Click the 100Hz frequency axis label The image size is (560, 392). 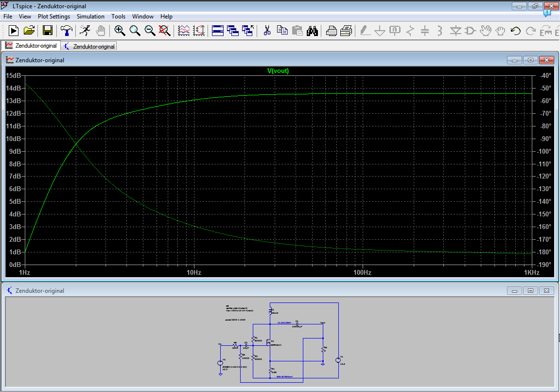[x=363, y=273]
